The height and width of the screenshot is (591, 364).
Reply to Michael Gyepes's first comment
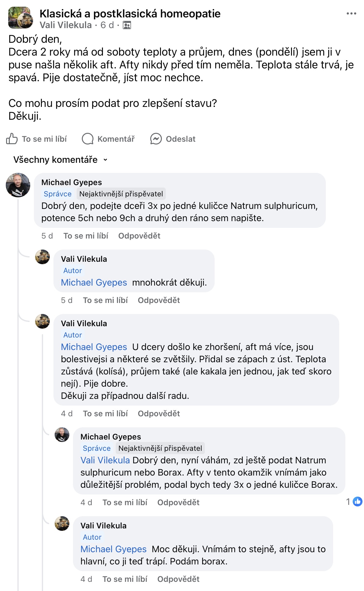pyautogui.click(x=139, y=236)
